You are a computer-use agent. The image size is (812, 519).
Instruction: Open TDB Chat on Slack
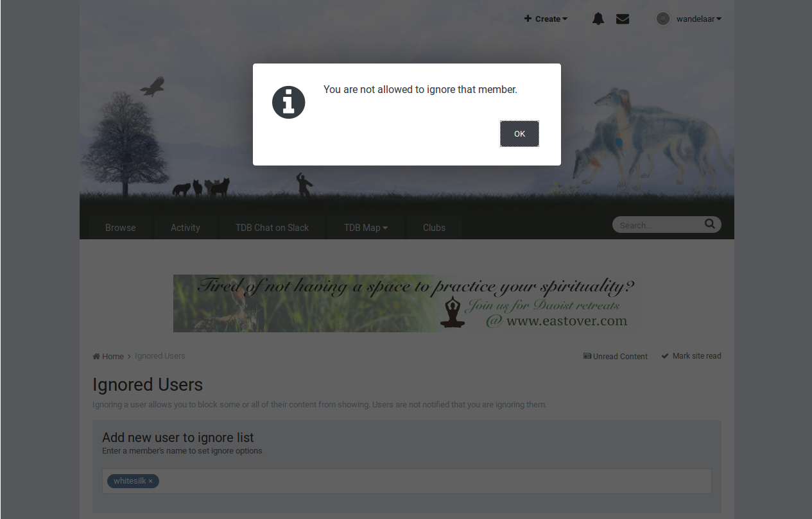click(x=272, y=227)
